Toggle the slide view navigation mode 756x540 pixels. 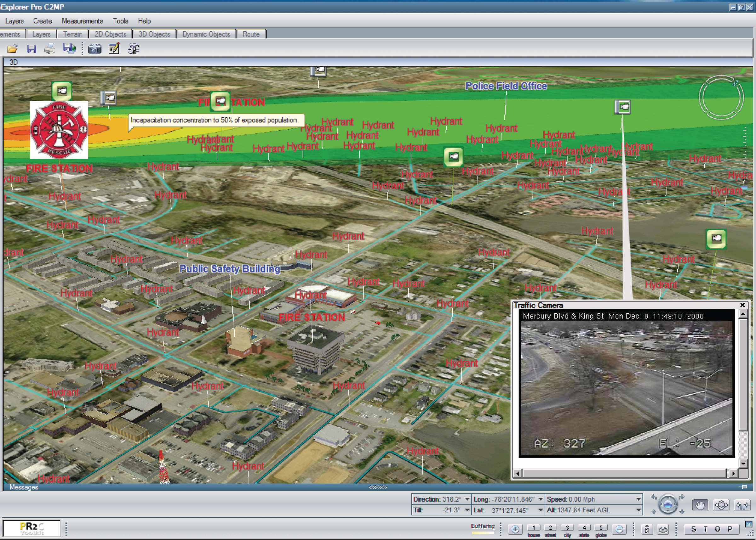pyautogui.click(x=721, y=505)
